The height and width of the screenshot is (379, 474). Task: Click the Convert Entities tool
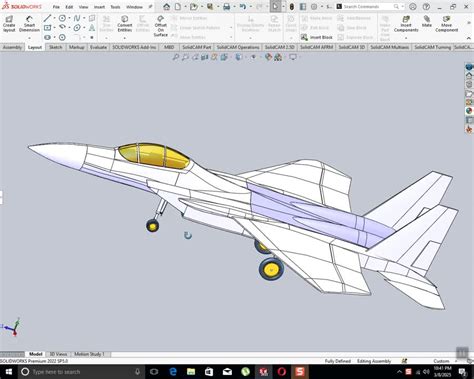point(125,23)
